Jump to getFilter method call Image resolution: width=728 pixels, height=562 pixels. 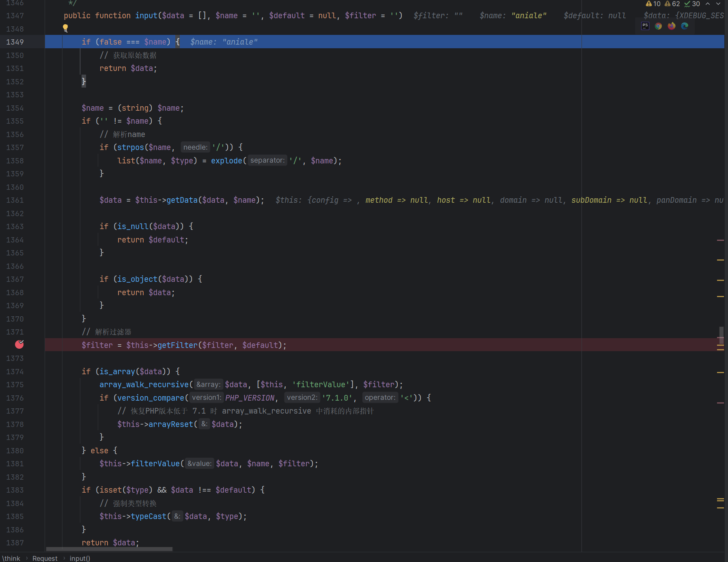[177, 345]
